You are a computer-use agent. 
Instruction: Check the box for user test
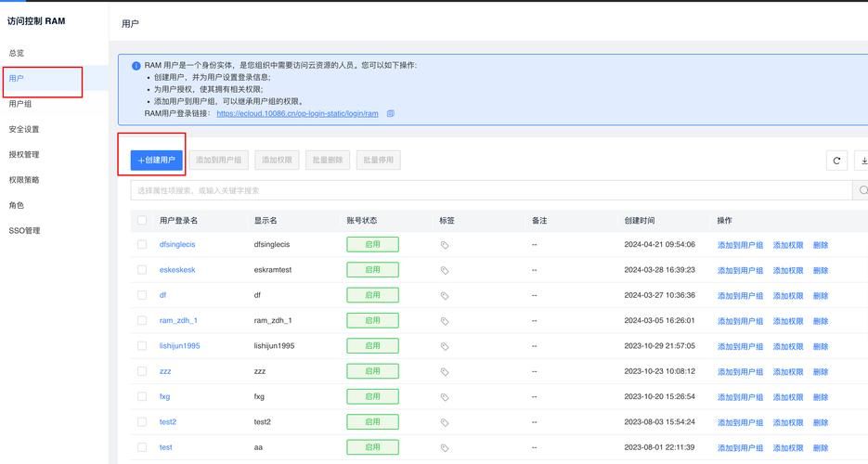[x=142, y=447]
